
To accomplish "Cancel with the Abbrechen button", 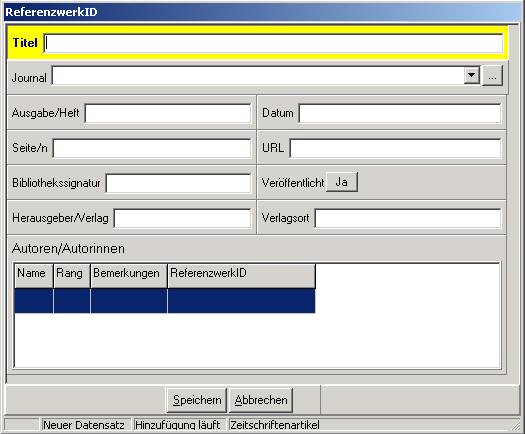I will point(261,400).
